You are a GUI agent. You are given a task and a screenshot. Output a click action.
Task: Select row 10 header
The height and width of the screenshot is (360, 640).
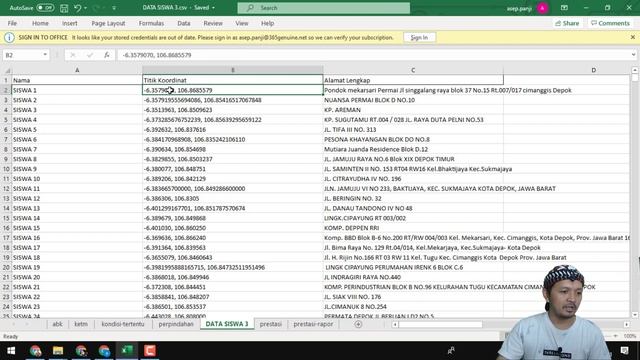click(x=6, y=169)
